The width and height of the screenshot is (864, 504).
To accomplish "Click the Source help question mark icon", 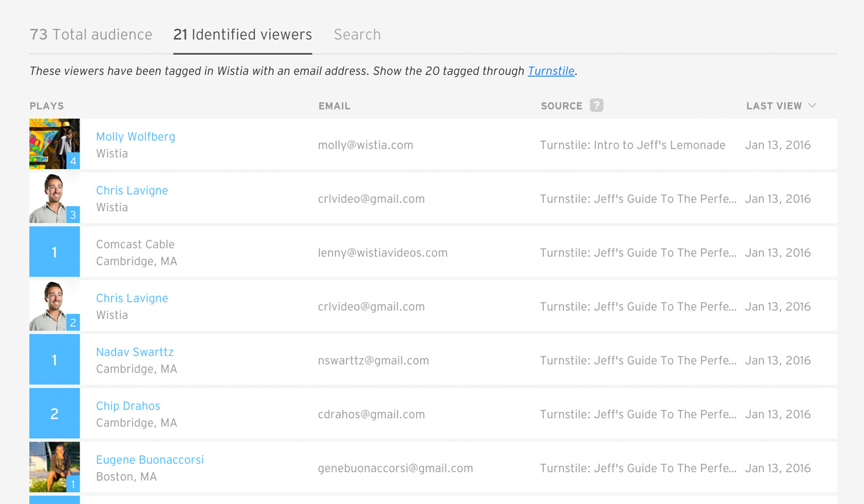I will tap(596, 105).
